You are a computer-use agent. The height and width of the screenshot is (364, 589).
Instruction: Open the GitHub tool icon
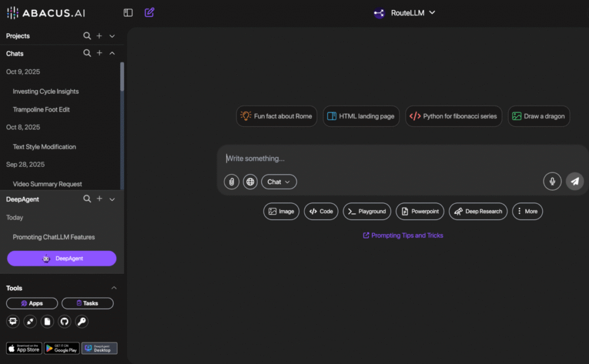64,321
